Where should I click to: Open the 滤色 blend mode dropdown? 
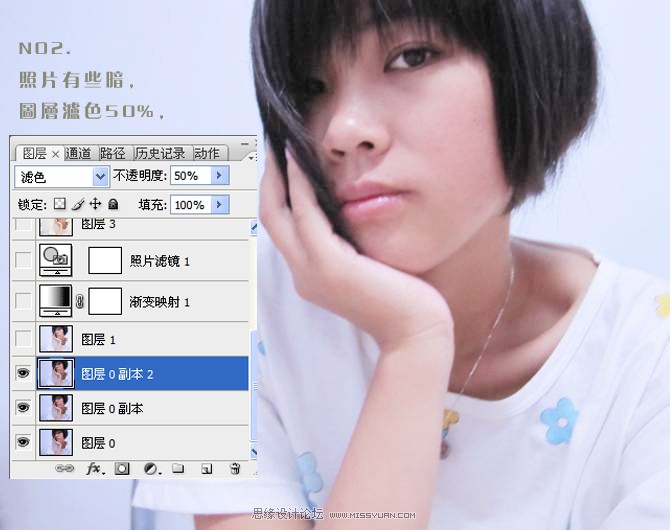[x=100, y=176]
